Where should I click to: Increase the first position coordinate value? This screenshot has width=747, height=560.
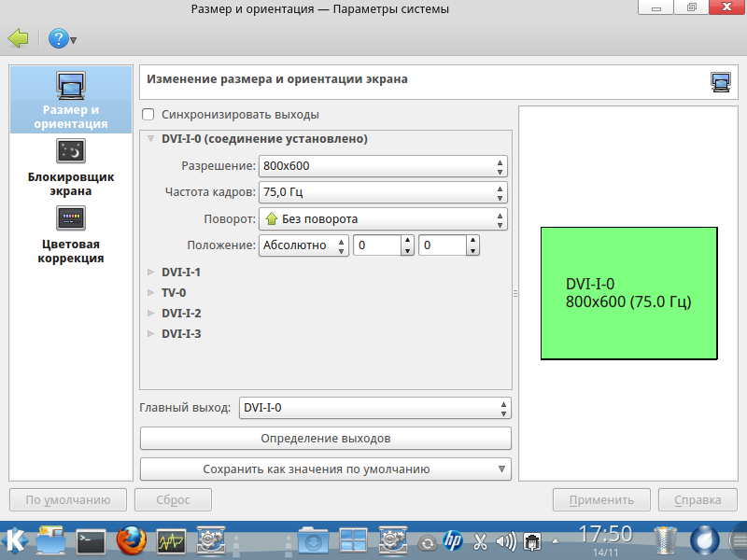[407, 240]
